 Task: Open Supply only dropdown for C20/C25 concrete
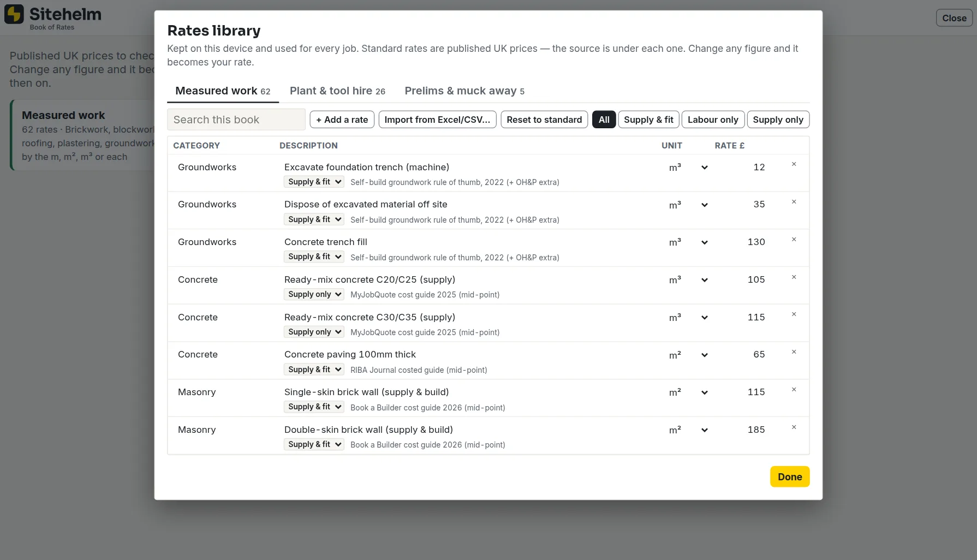pos(314,294)
